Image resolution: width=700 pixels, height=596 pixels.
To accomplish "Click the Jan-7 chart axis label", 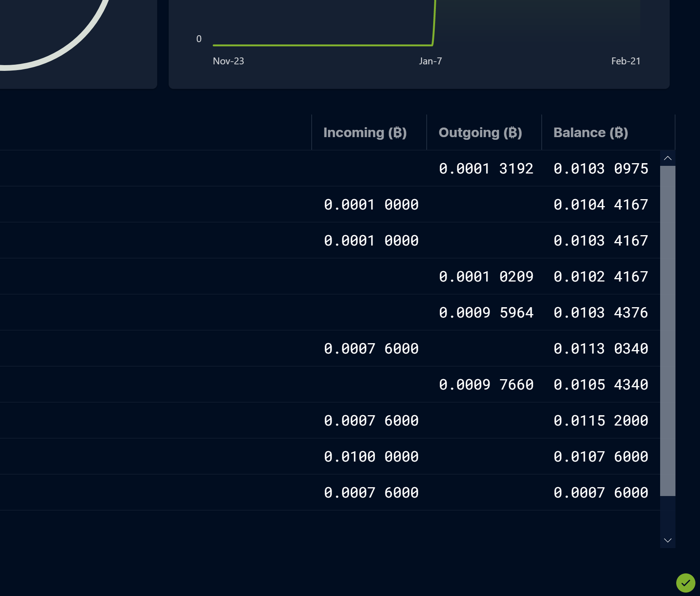I will point(431,61).
